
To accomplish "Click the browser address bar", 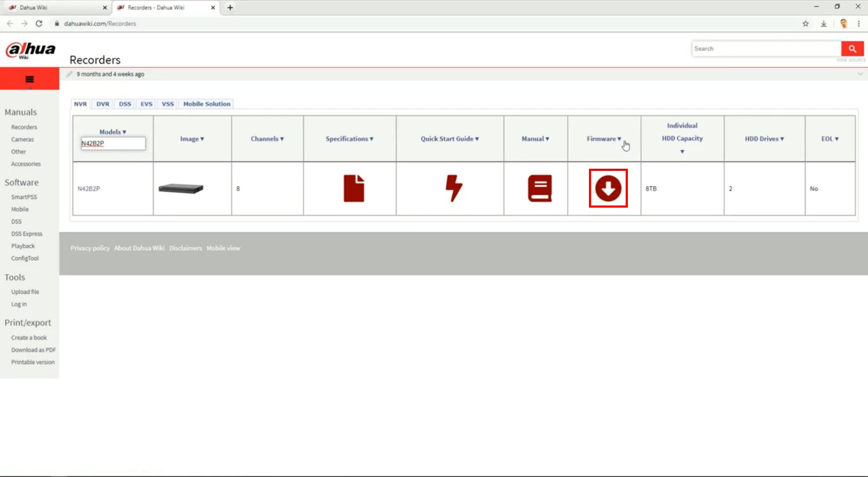I will click(x=426, y=23).
